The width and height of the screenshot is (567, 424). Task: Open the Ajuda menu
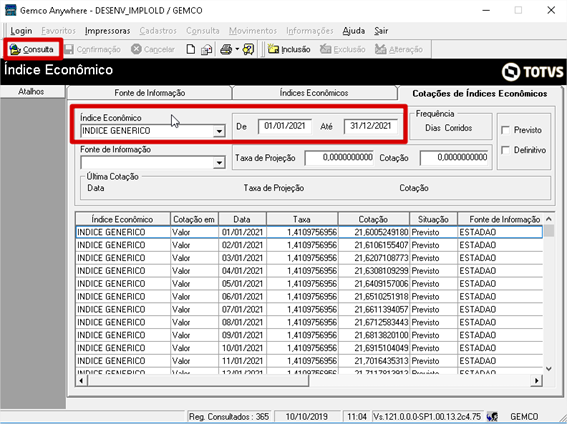pos(354,31)
